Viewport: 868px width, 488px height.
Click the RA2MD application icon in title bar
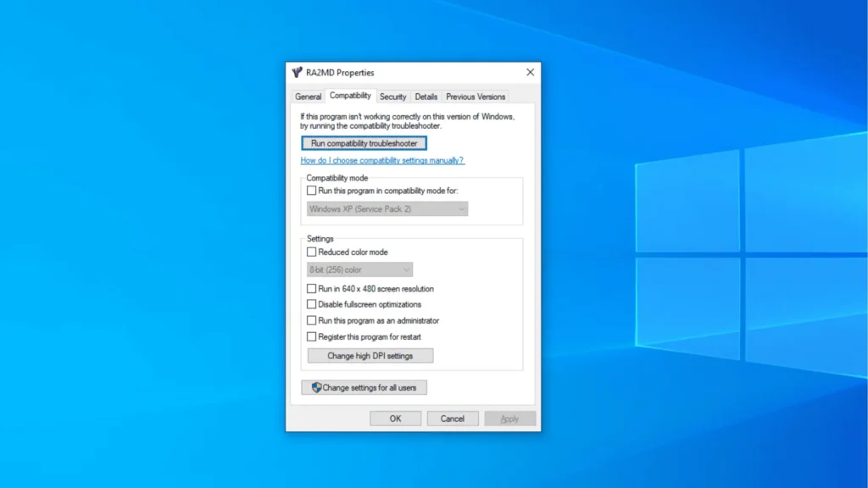298,73
